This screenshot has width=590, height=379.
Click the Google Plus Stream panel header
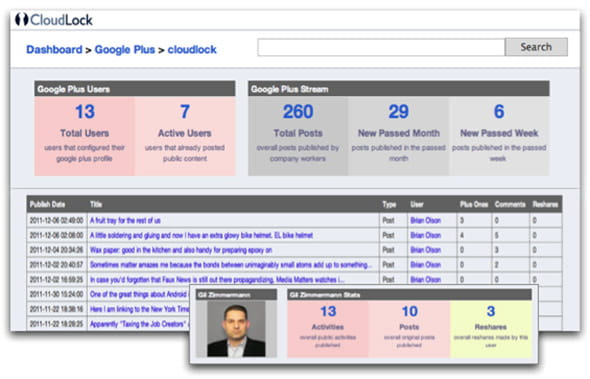pyautogui.click(x=399, y=89)
